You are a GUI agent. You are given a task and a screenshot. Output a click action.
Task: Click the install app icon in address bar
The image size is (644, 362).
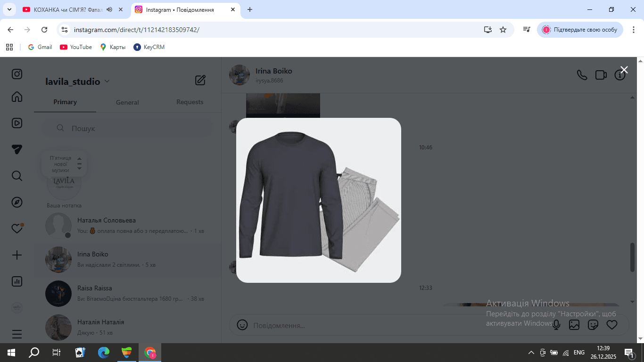point(488,30)
